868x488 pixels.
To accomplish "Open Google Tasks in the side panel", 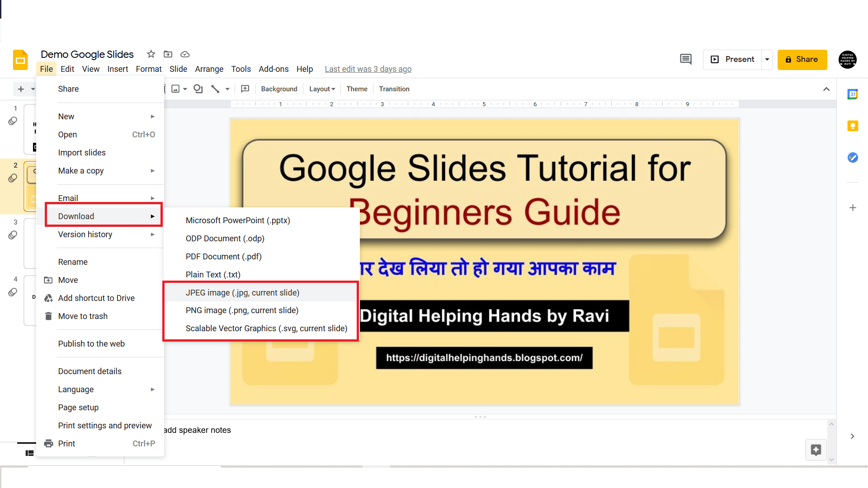I will click(x=853, y=158).
